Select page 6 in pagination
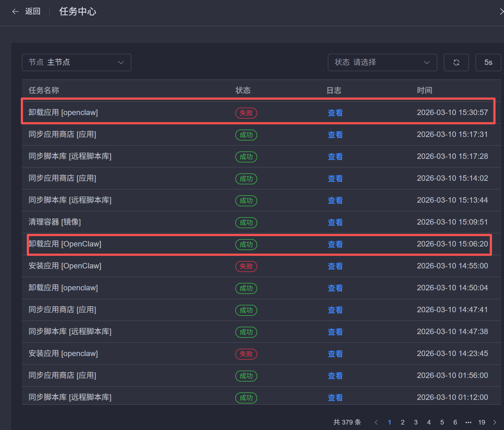 [x=455, y=422]
